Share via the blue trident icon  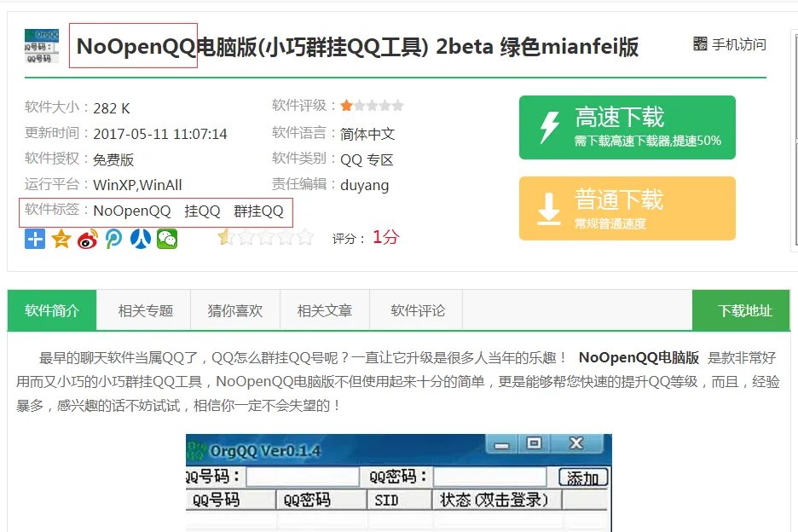139,240
